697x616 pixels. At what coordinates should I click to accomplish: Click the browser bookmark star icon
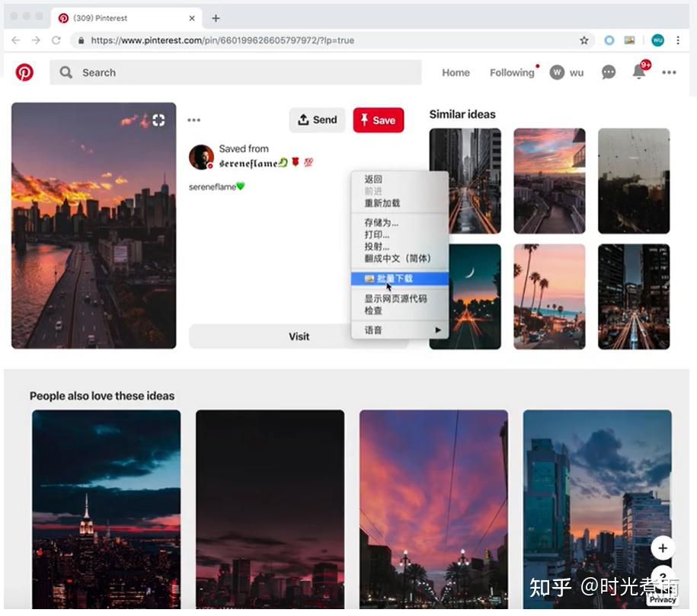[x=583, y=40]
